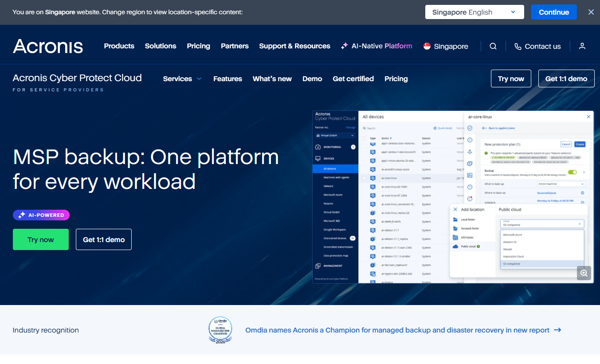Open the Singapore English region dropdown
Viewport: 600px width, 364px height.
tap(475, 12)
